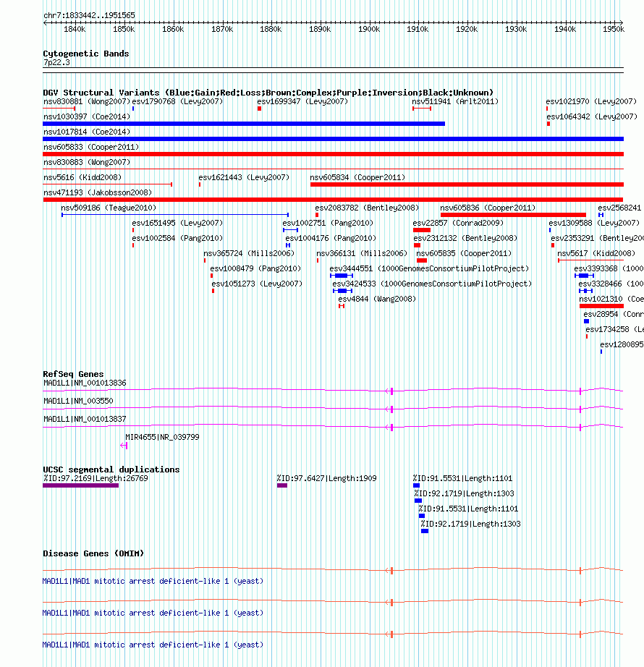Open the nsv1021310 variant red bar

601,306
